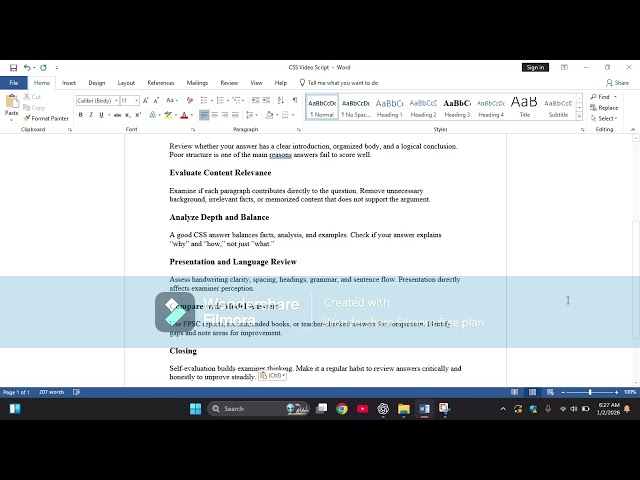640x480 pixels.
Task: Activate the Format Painter
Action: point(46,118)
